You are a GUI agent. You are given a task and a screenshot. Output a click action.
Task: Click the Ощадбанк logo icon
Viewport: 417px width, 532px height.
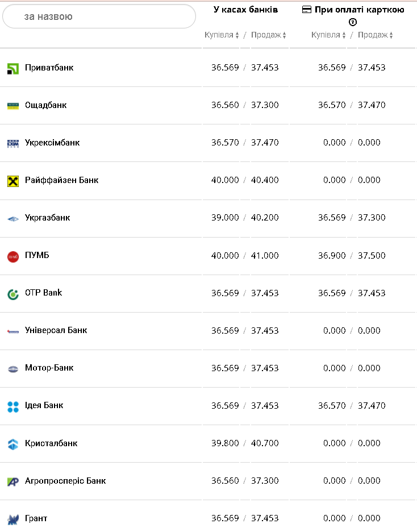(x=13, y=106)
